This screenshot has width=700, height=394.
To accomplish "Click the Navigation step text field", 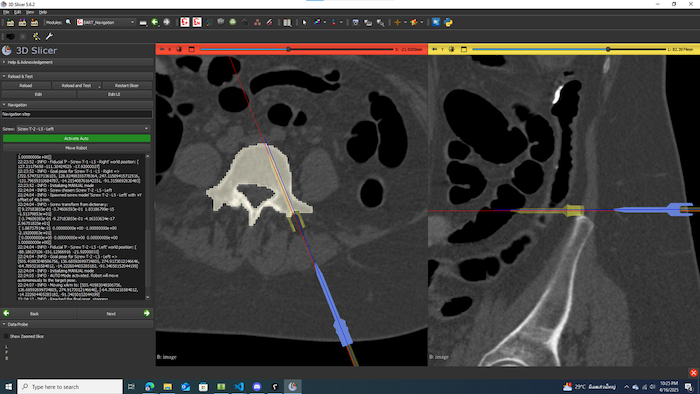I will (77, 114).
